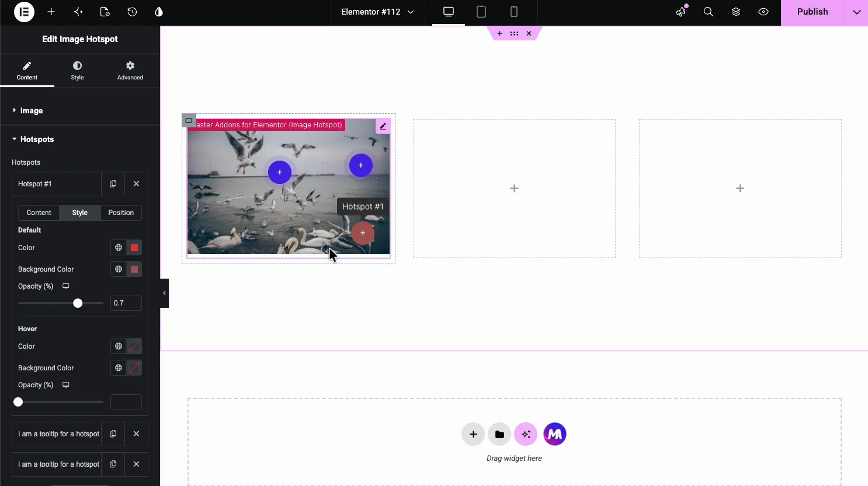Collapse the Hotspots section
Viewport: 868px width, 486px height.
[80, 139]
